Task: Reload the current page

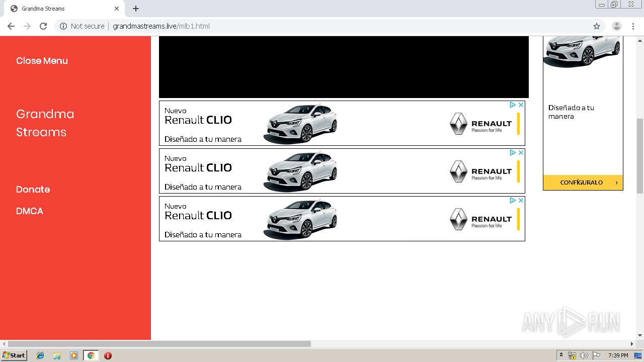Action: (43, 26)
